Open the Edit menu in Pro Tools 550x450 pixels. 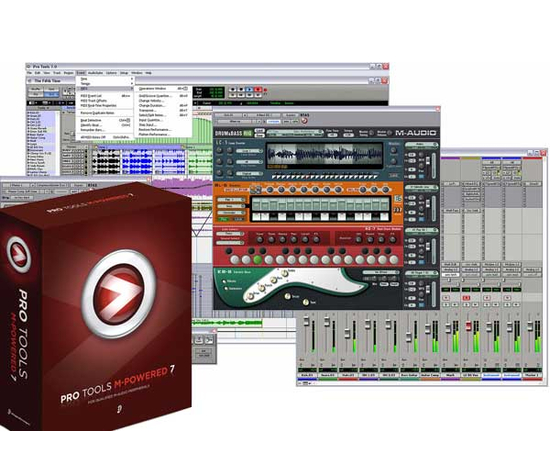(x=38, y=73)
